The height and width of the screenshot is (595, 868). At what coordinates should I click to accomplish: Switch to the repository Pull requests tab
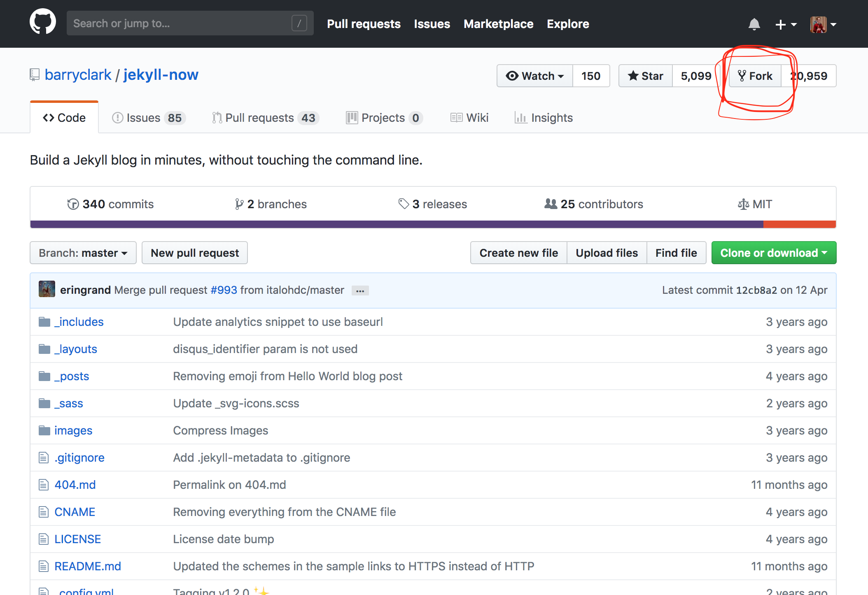266,118
